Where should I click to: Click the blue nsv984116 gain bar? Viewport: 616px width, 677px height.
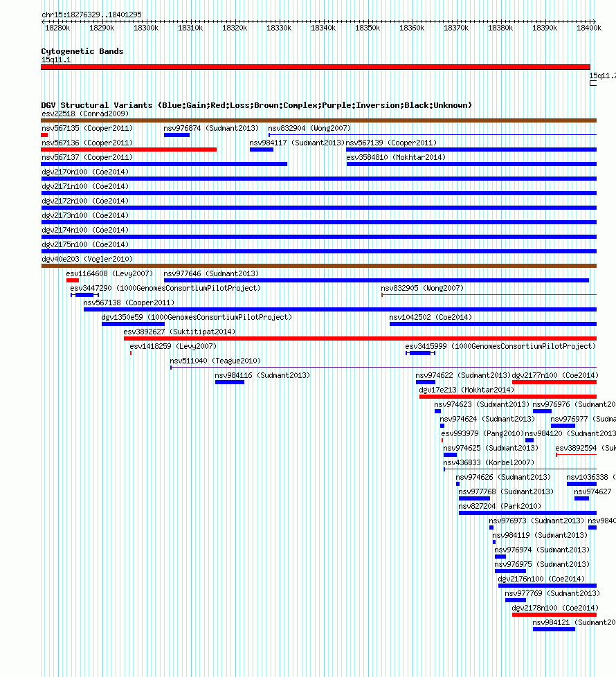[x=230, y=382]
